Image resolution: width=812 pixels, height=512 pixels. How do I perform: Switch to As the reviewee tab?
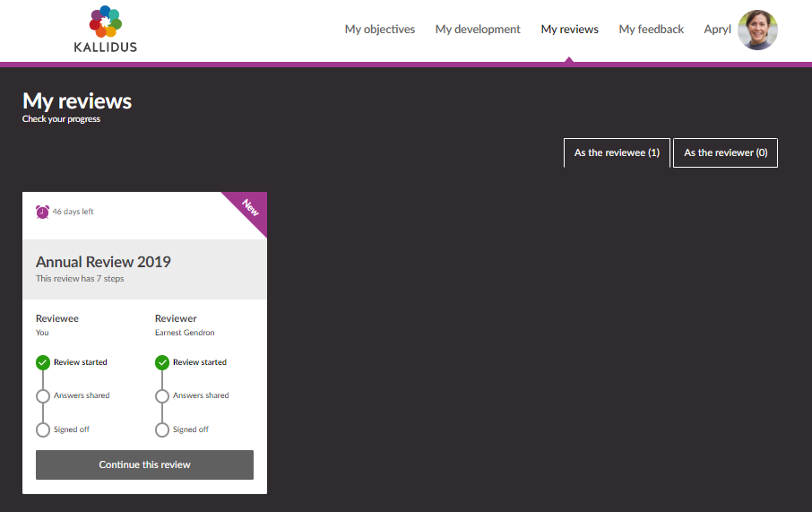[617, 153]
